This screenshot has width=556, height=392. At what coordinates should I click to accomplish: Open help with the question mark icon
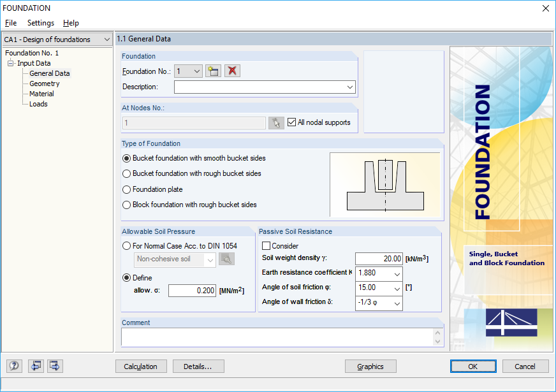coord(14,366)
